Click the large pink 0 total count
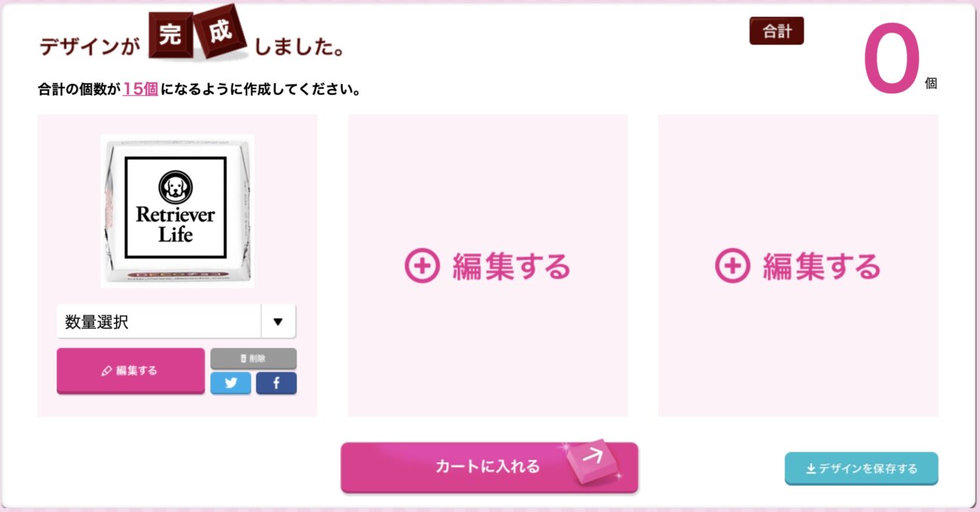This screenshot has width=980, height=512. point(892,59)
